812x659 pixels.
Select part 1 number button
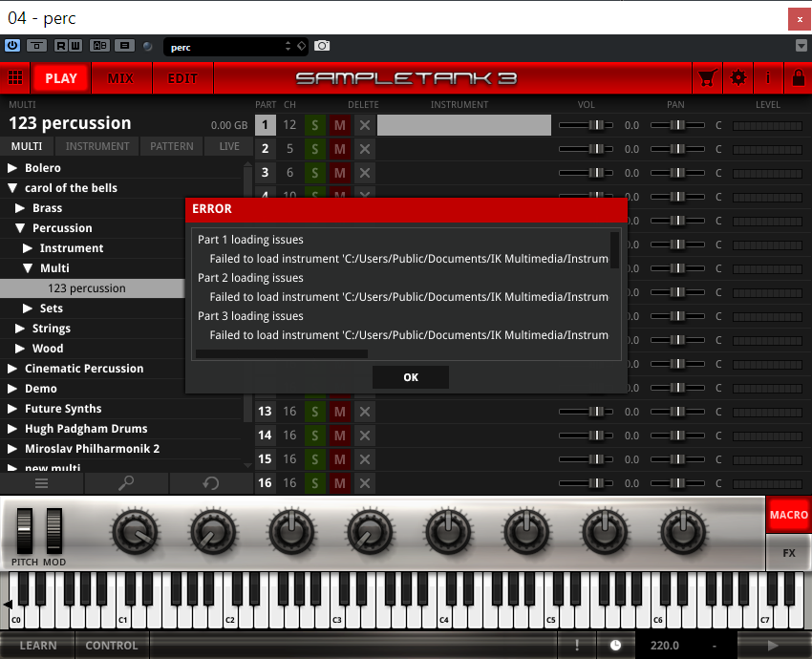[x=266, y=125]
